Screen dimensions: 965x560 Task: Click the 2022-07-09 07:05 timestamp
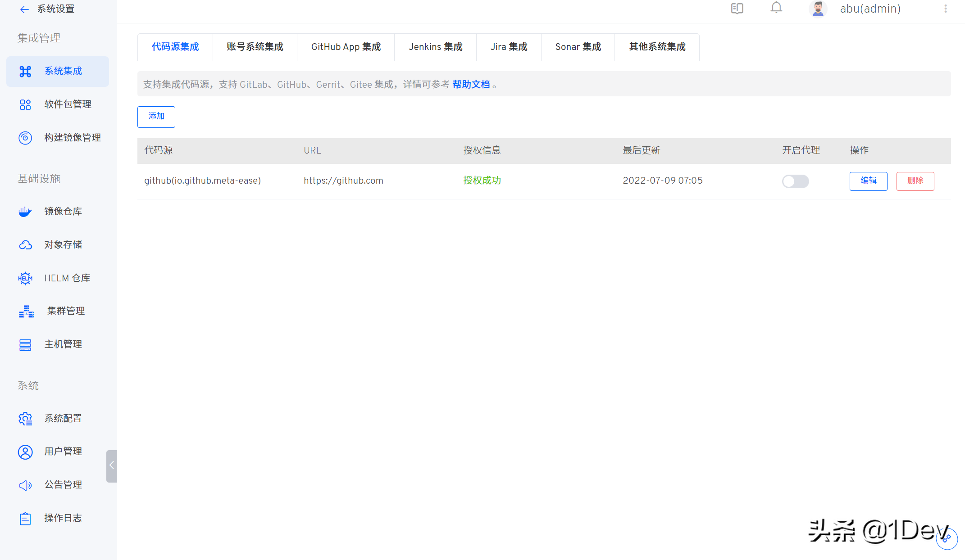tap(663, 181)
